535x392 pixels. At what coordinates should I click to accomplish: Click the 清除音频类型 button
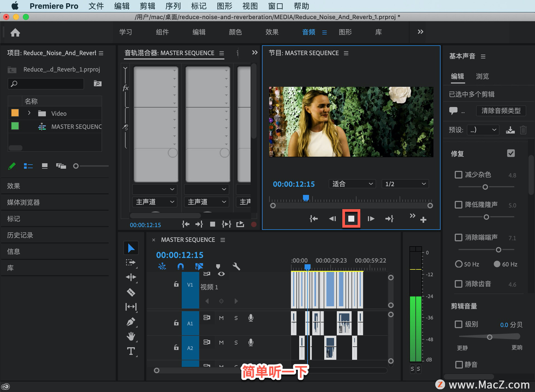point(501,111)
